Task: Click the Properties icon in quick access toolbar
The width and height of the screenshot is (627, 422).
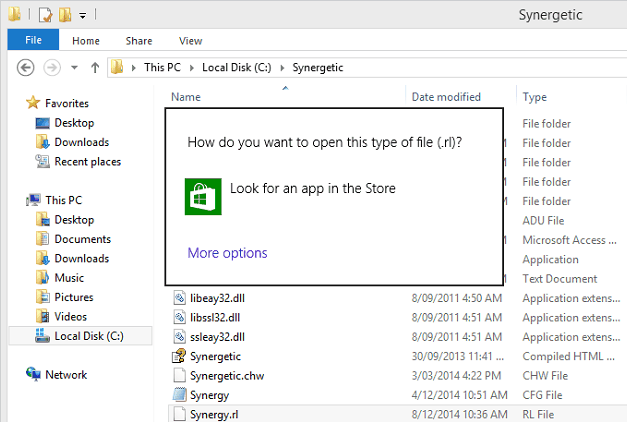Action: tap(45, 15)
